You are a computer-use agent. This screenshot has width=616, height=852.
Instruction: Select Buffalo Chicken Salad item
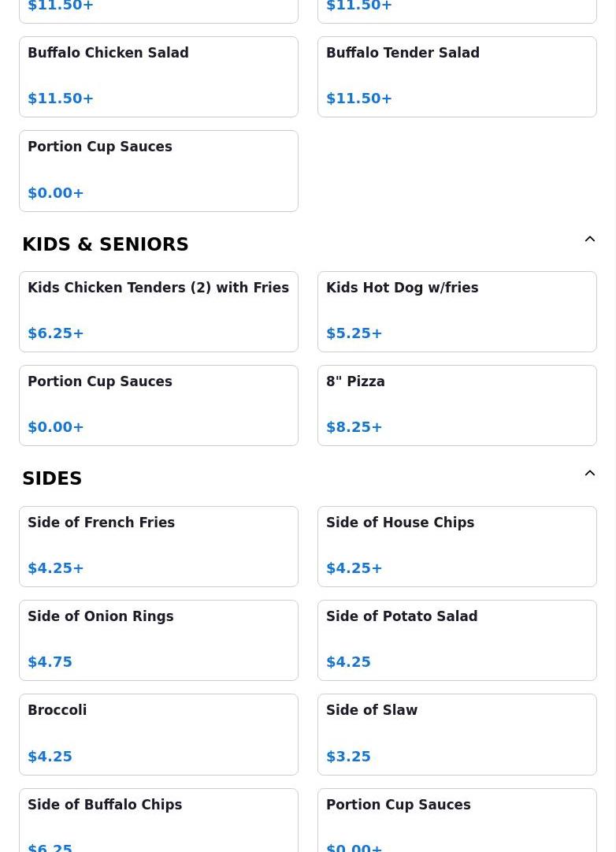tap(158, 76)
